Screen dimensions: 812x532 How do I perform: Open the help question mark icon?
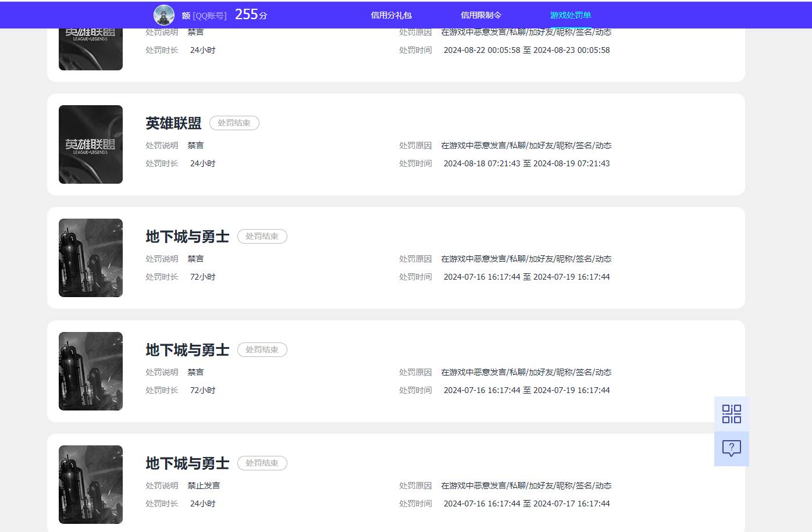click(x=731, y=448)
